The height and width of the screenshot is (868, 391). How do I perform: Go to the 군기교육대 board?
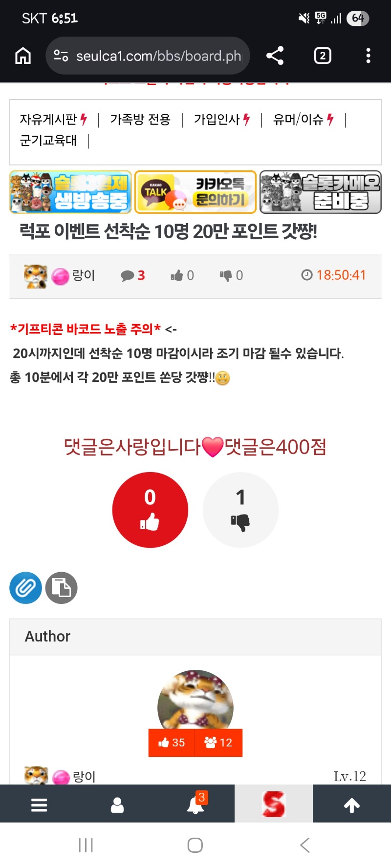[x=48, y=141]
